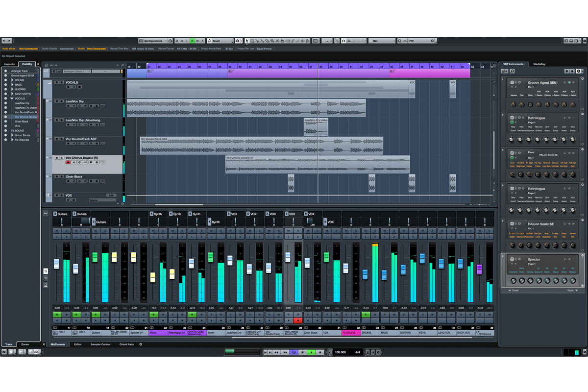Mute the VOCALS folder track
Screen dimensions: 588x392
pyautogui.click(x=56, y=82)
